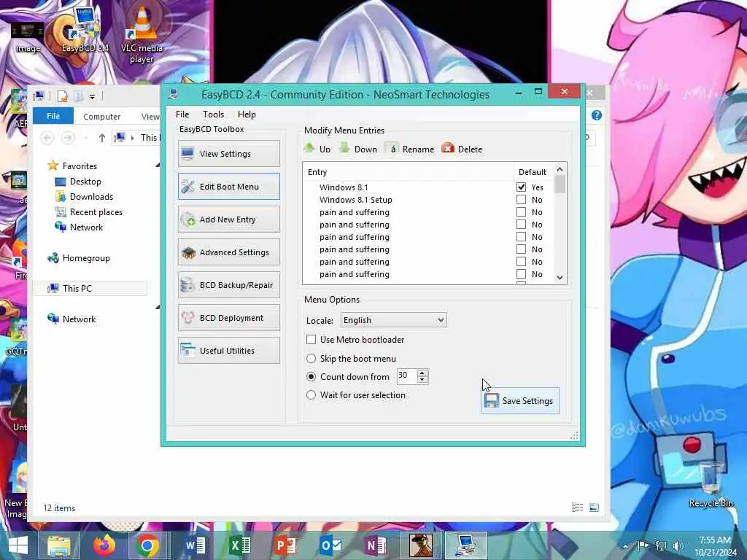The height and width of the screenshot is (560, 747).
Task: Launch PowerPoint from taskbar
Action: [x=285, y=545]
